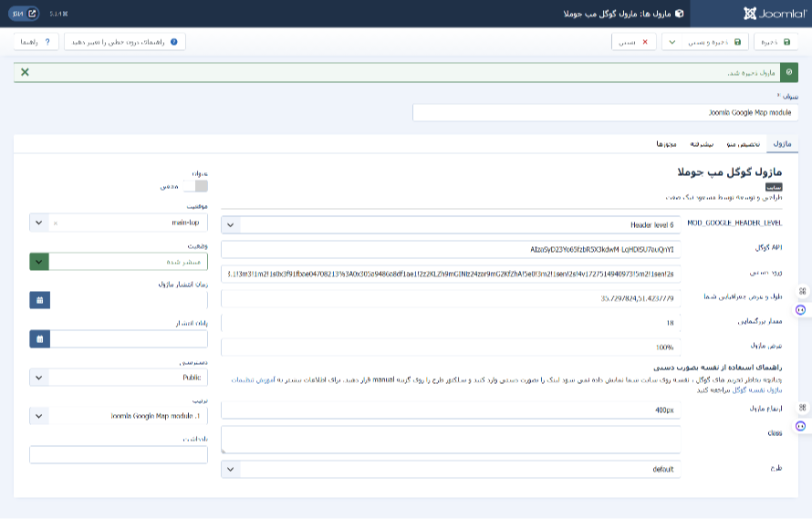Open the start publishing date calendar
This screenshot has width=812, height=519.
(x=39, y=299)
